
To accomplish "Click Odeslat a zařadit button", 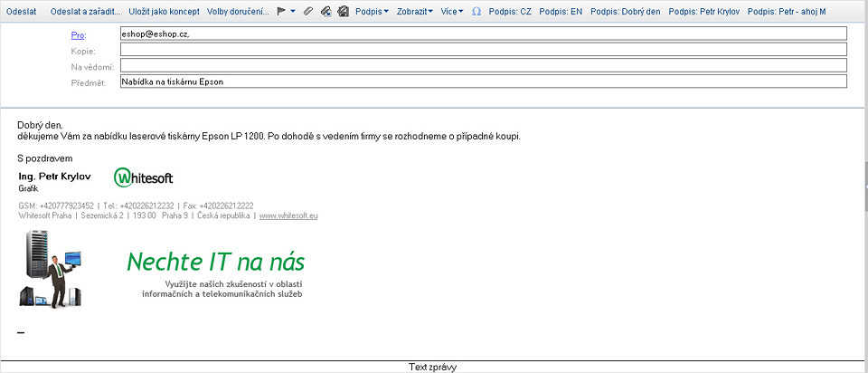I will click(88, 12).
